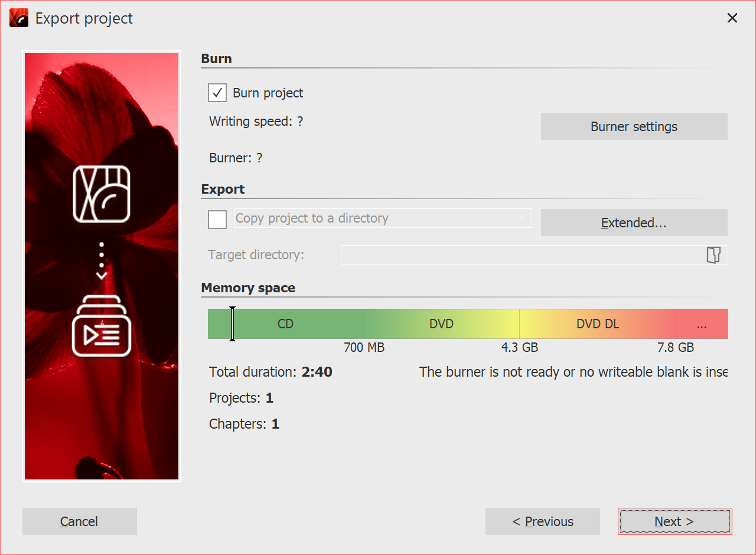Click the '...' segment at the bar's right end
The image size is (756, 555).
[x=702, y=324]
